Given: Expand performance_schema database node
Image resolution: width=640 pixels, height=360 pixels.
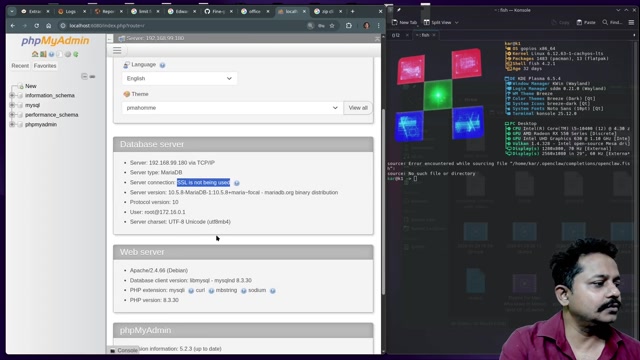Looking at the screenshot, I should [12, 115].
